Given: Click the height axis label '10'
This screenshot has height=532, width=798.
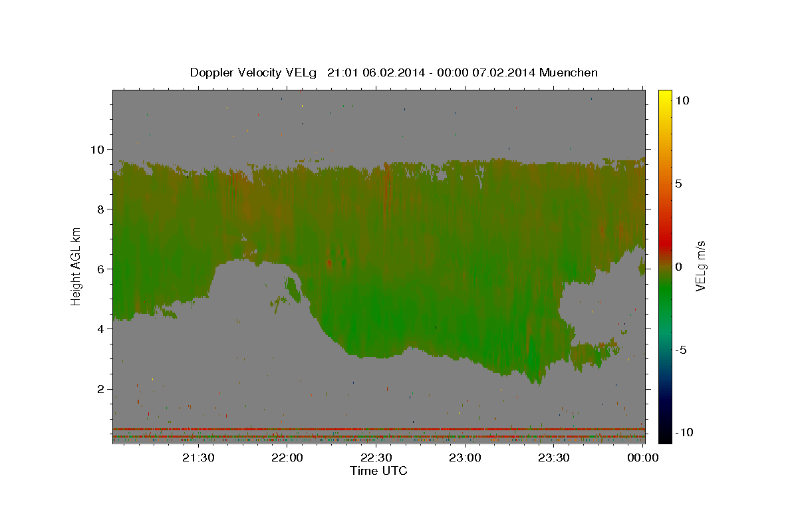Looking at the screenshot, I should (x=99, y=149).
